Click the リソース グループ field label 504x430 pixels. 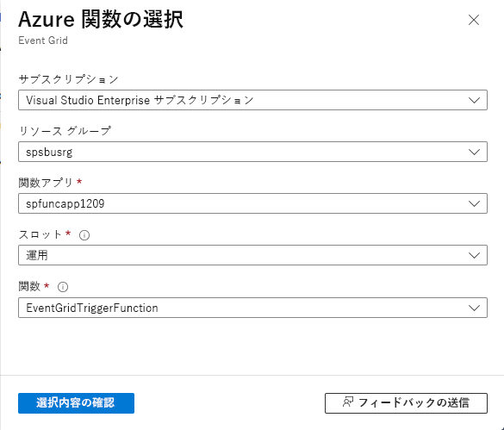point(65,131)
